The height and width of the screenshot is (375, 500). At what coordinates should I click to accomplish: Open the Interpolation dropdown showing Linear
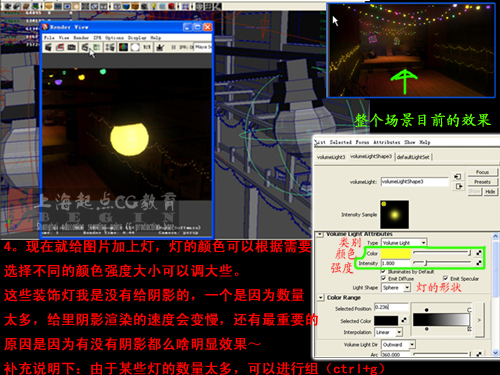[x=389, y=332]
